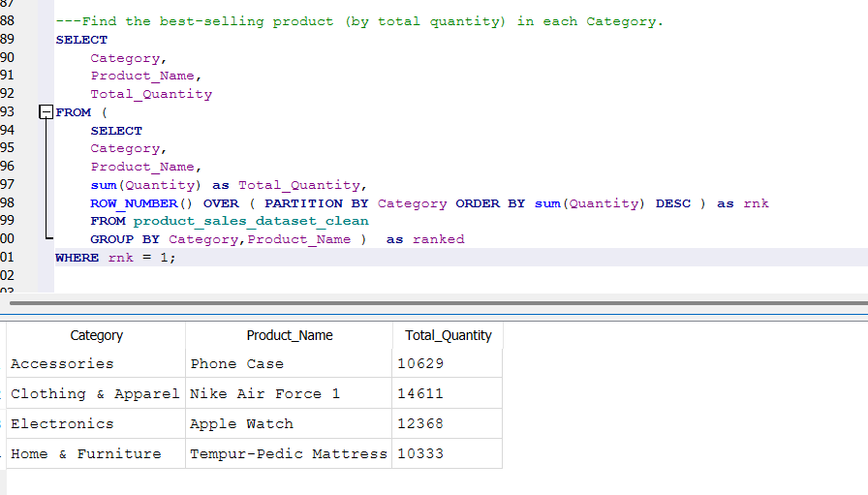
Task: Click line number 98 in the gutter
Action: (7, 202)
